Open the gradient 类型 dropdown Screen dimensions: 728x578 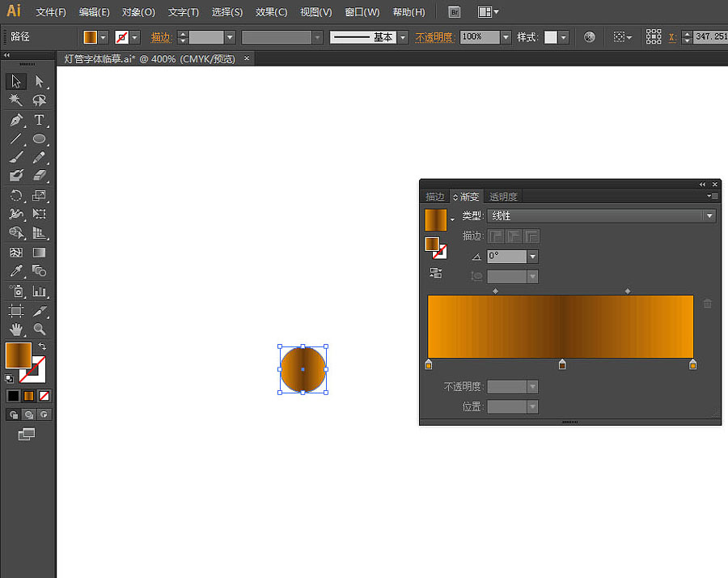(709, 216)
